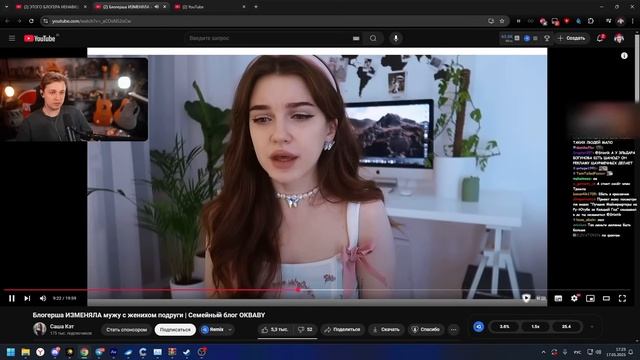Toggle subtitles in the video player
This screenshot has height=360, width=640.
tap(558, 299)
